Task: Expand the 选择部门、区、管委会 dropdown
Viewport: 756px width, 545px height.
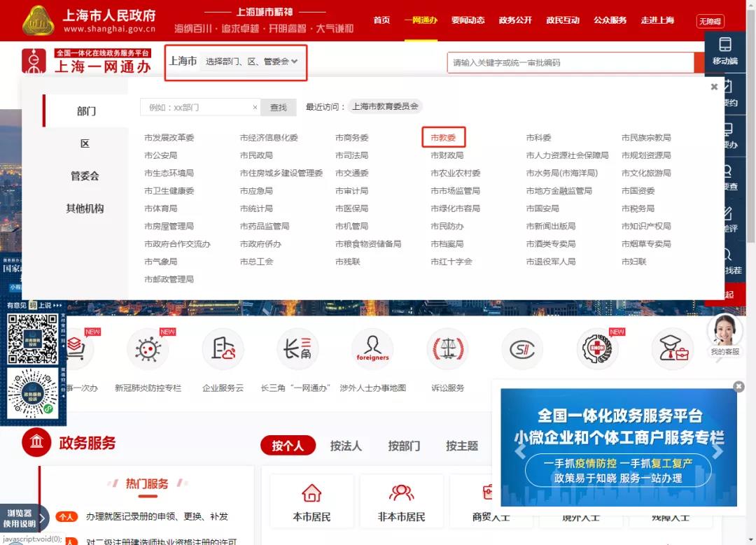Action: click(x=252, y=62)
